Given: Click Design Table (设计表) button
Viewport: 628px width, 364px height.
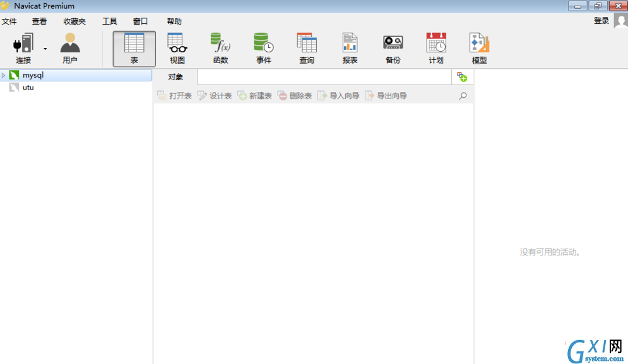Looking at the screenshot, I should (x=215, y=96).
